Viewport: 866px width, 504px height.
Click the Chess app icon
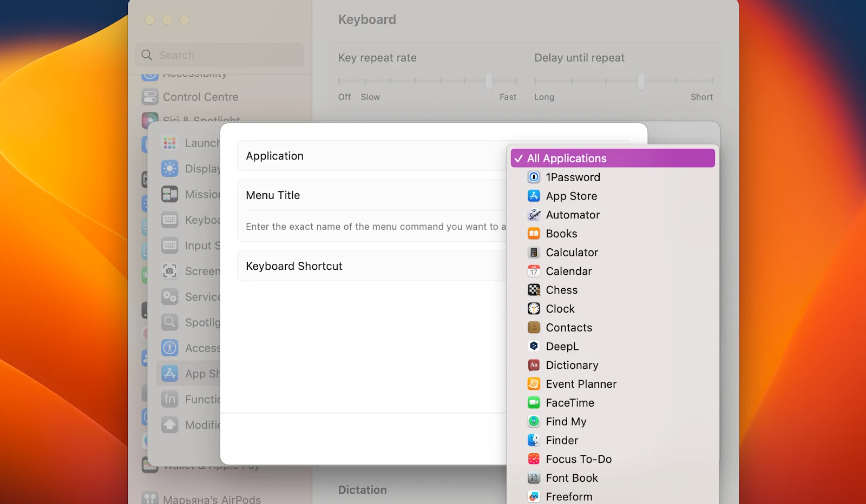point(534,290)
